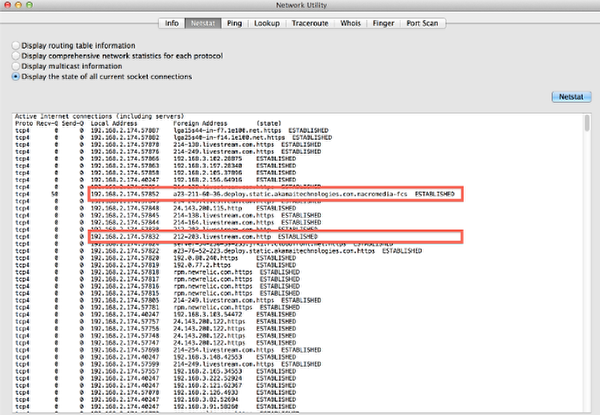Select the Netstat tab
The height and width of the screenshot is (415, 600).
(203, 23)
